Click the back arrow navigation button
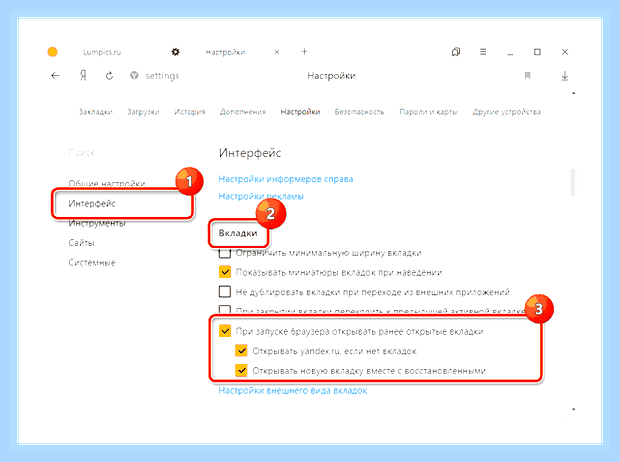The width and height of the screenshot is (620, 462). (55, 76)
